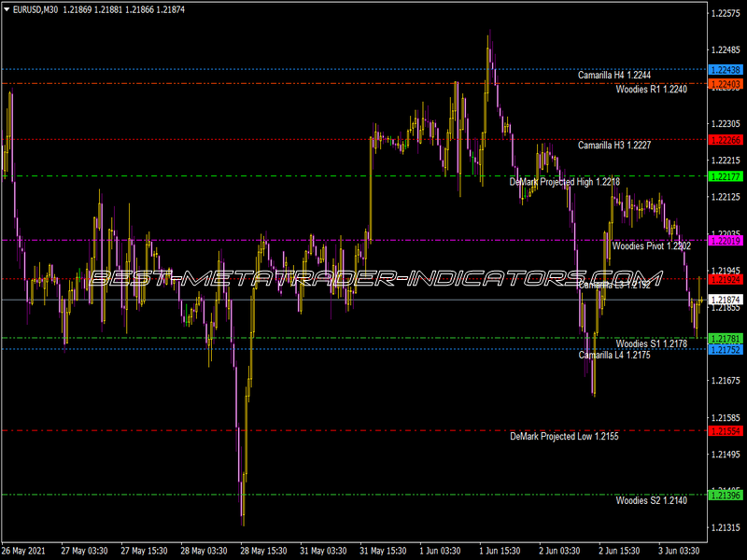Image resolution: width=747 pixels, height=560 pixels.
Task: Click the 2 Jun 15:30 time label
Action: (619, 551)
